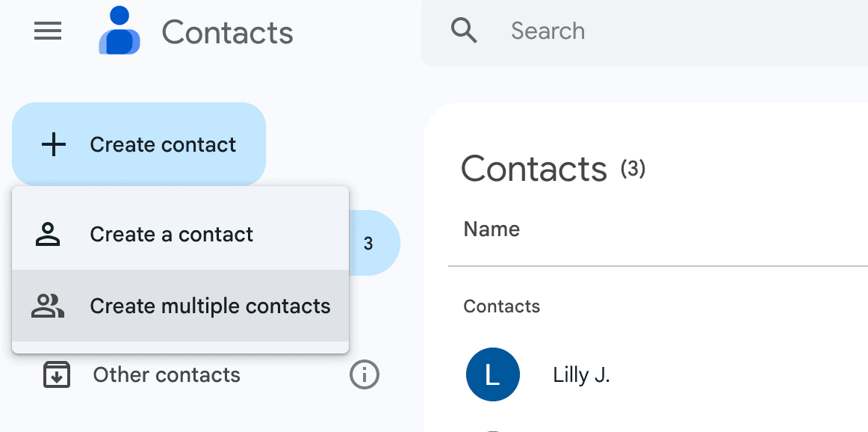The width and height of the screenshot is (868, 432).
Task: Click the single person icon beside Create a contact
Action: 48,234
